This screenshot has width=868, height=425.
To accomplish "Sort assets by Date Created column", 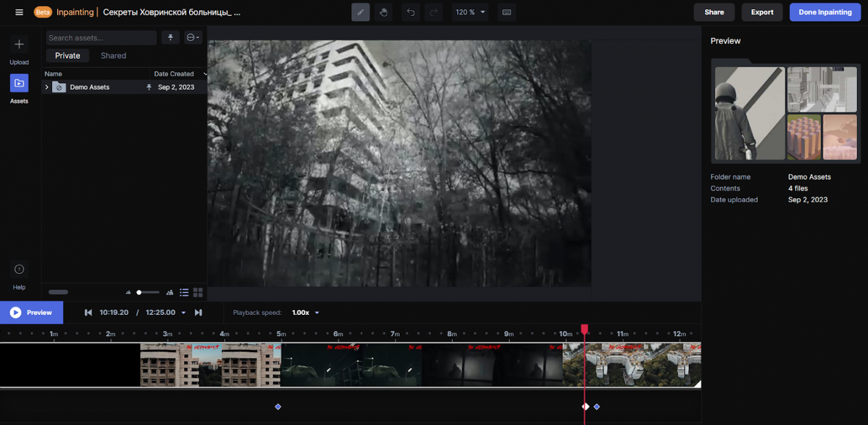I will pos(174,74).
